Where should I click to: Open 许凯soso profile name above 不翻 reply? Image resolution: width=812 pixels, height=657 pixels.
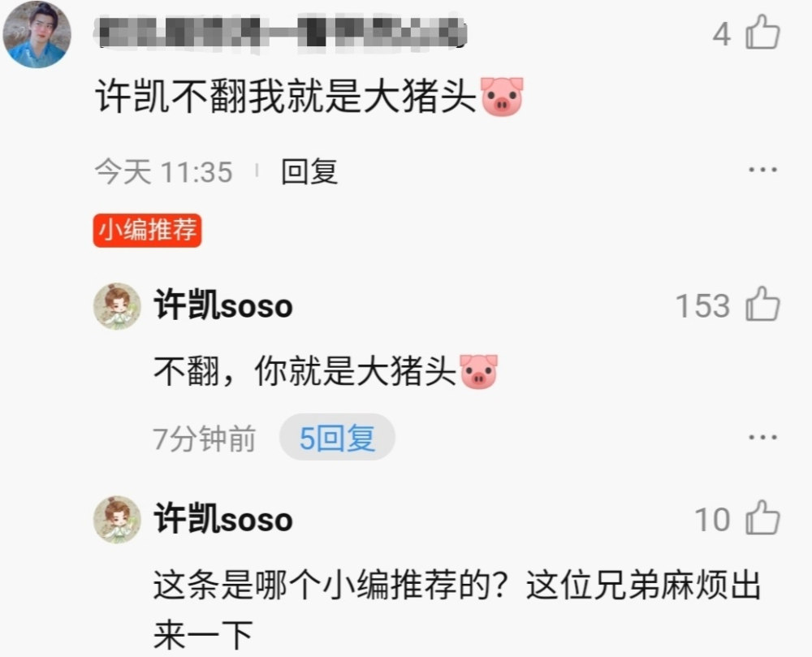click(223, 305)
